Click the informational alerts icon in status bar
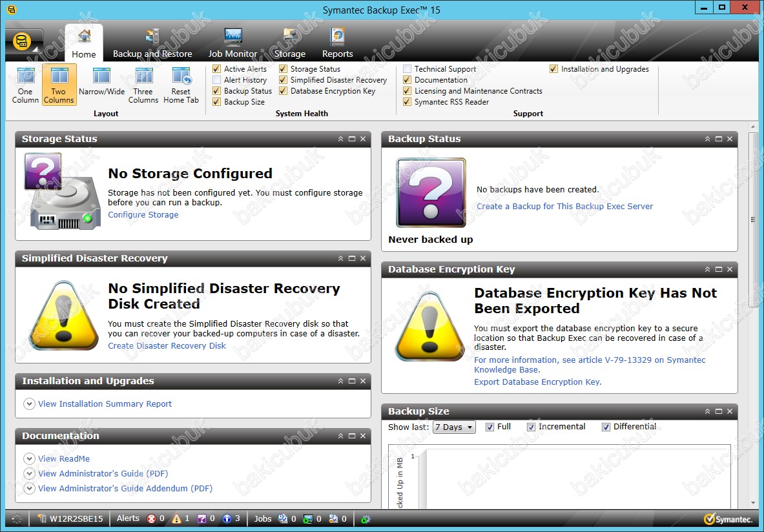Viewport: 764px width, 532px height. point(227,519)
